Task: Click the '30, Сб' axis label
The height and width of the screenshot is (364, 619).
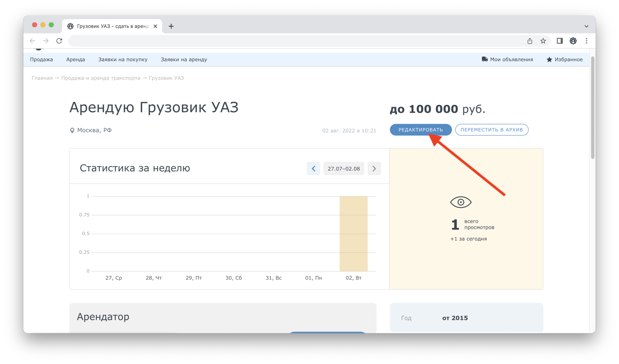Action: [234, 278]
